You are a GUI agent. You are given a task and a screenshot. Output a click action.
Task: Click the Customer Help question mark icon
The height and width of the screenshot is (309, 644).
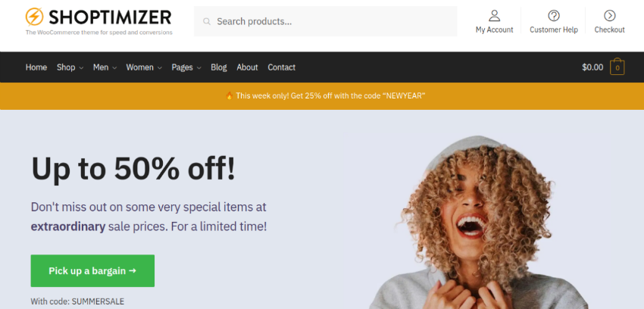tap(554, 16)
